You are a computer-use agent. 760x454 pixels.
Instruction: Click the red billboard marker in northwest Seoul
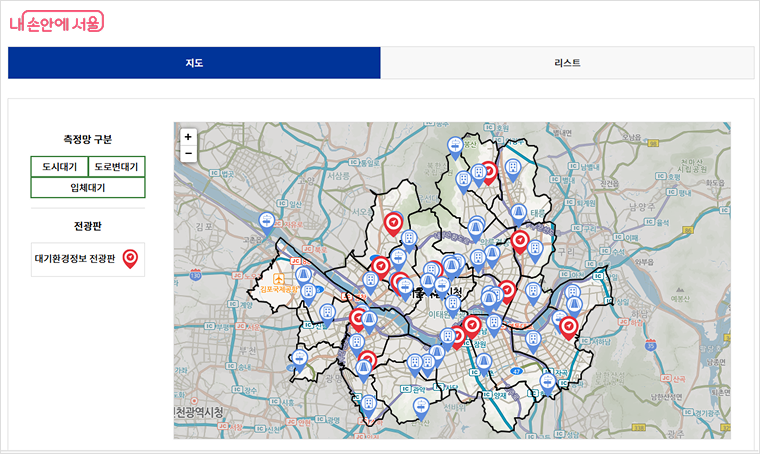click(393, 222)
